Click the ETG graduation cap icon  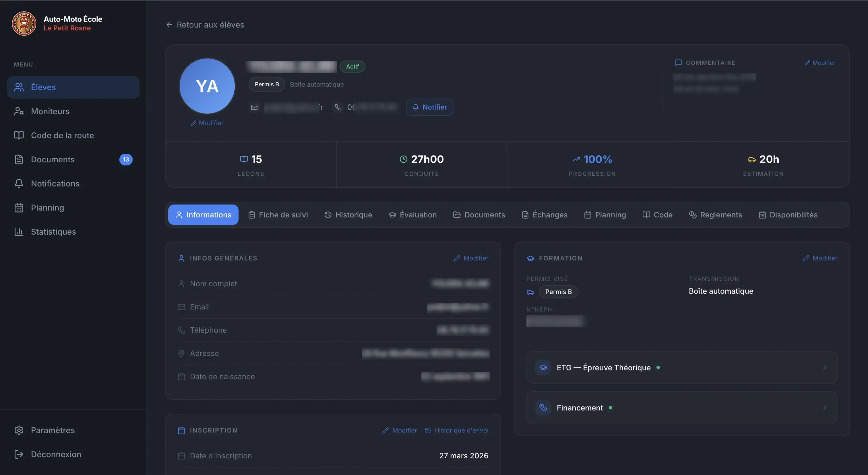543,368
